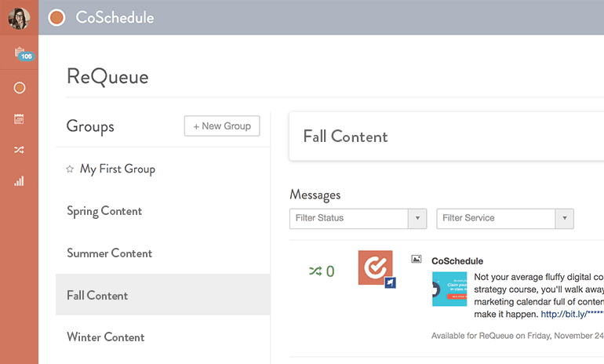The width and height of the screenshot is (604, 364).
Task: Click the shuffle count number 0
Action: coord(330,271)
